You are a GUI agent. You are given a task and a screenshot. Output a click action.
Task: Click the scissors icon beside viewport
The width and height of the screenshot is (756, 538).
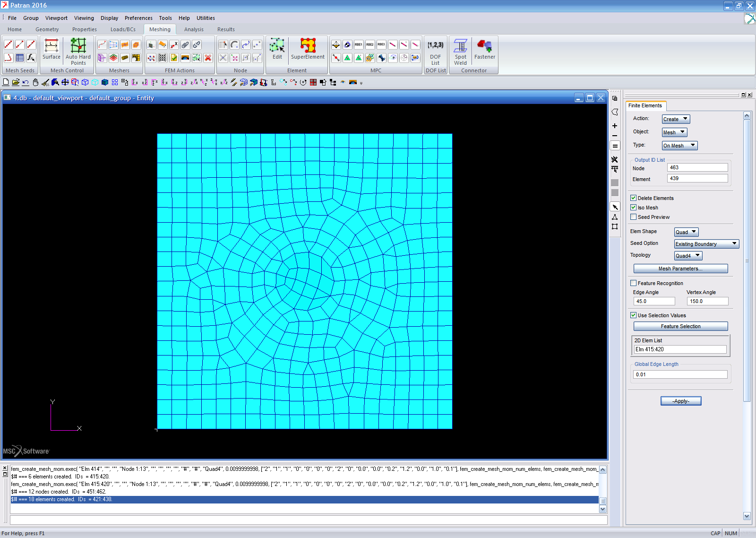pyautogui.click(x=615, y=159)
